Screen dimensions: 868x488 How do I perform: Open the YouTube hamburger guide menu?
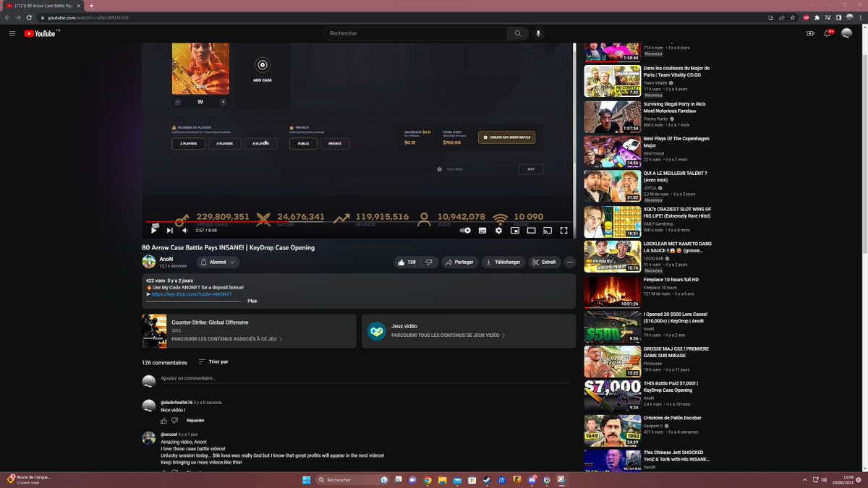pyautogui.click(x=12, y=33)
